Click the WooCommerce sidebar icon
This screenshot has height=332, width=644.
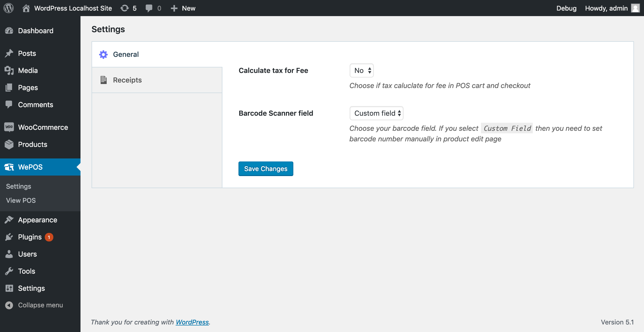[x=9, y=127]
